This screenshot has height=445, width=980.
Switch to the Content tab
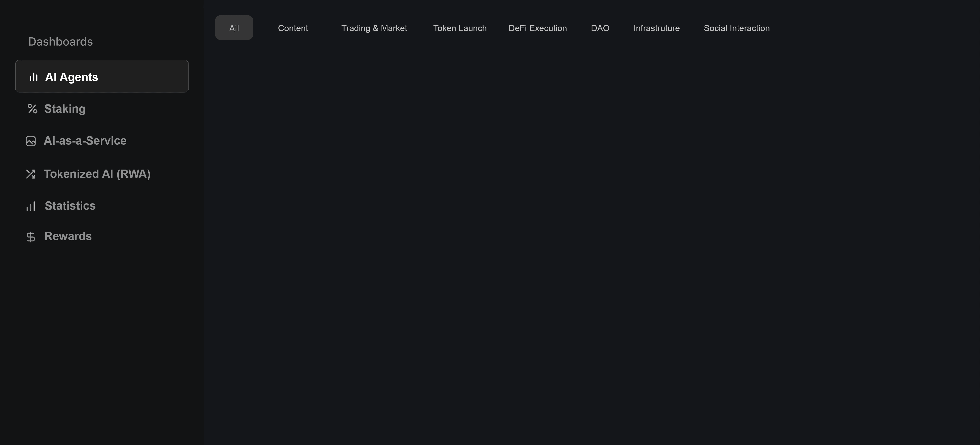pos(293,28)
